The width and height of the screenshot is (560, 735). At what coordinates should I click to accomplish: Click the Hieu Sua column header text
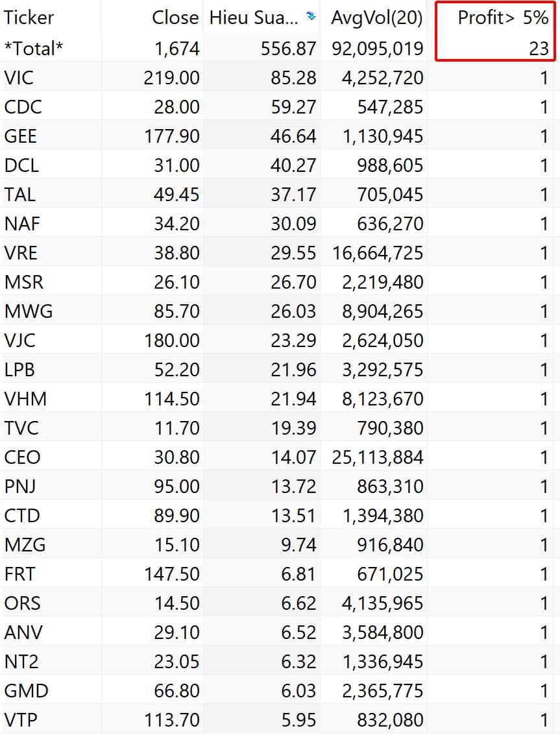click(x=253, y=18)
